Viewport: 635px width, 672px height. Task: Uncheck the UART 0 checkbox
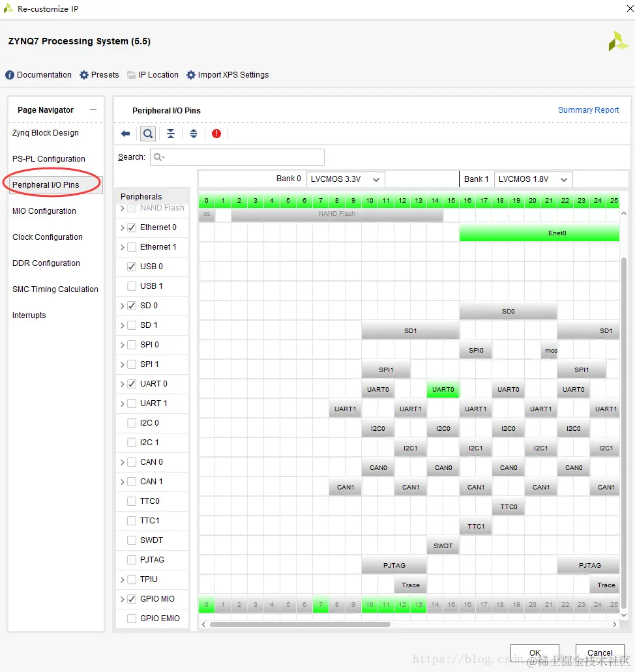pos(132,384)
